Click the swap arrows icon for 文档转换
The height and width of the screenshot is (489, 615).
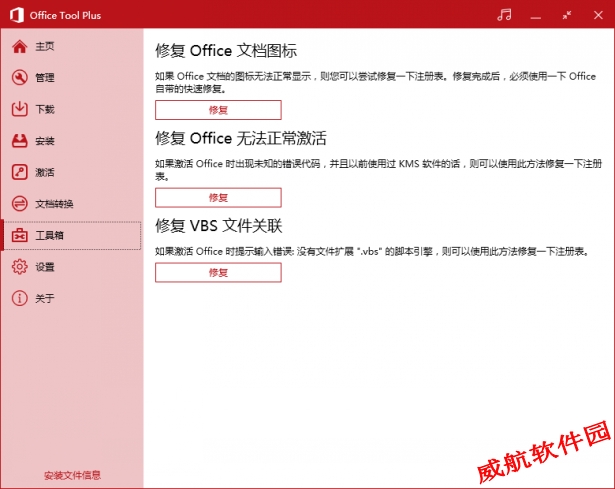coord(19,204)
